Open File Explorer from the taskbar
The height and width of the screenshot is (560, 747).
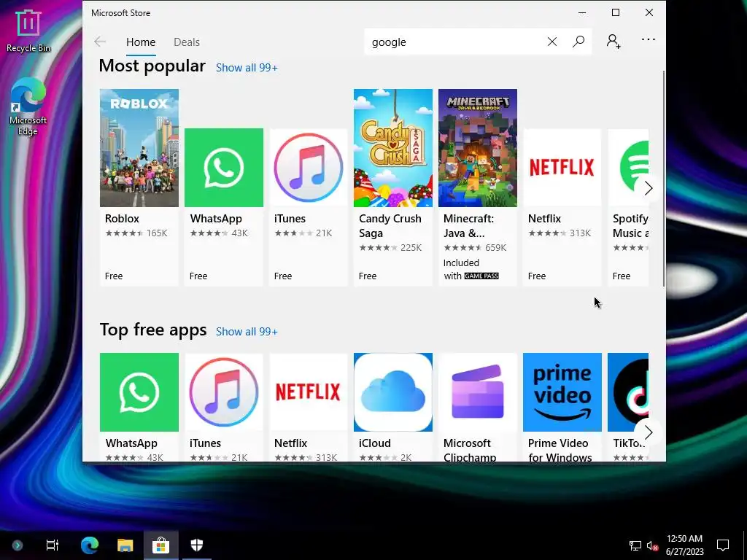click(x=125, y=545)
